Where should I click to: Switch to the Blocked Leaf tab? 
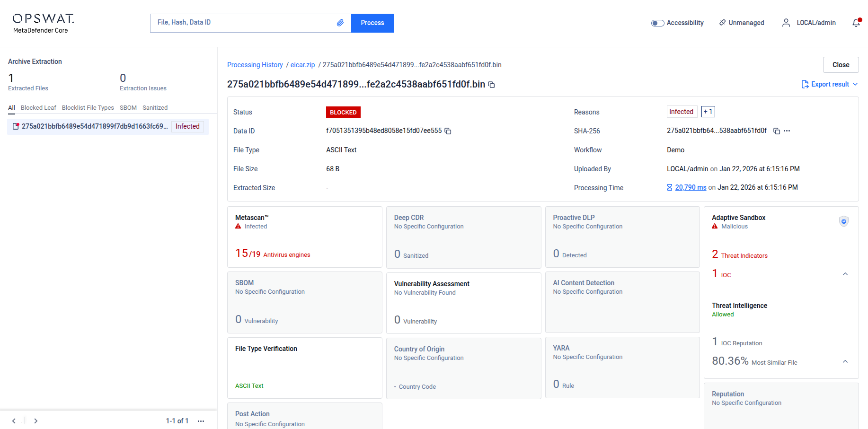click(x=38, y=108)
